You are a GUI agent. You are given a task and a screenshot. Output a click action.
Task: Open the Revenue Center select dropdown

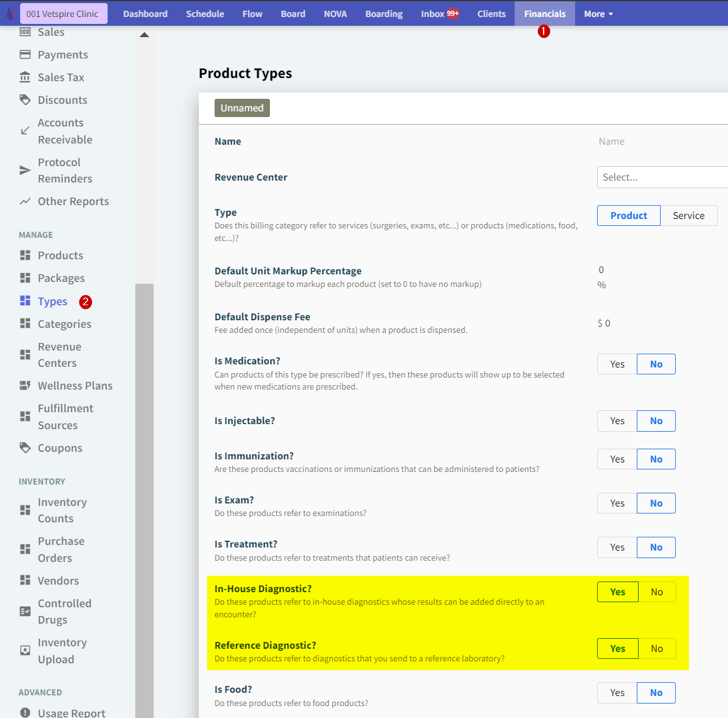(x=662, y=177)
